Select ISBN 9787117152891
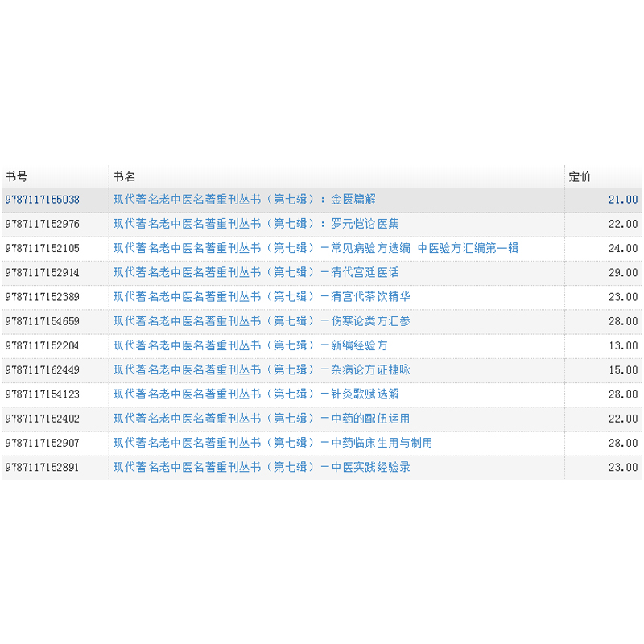The width and height of the screenshot is (644, 644). [43, 467]
